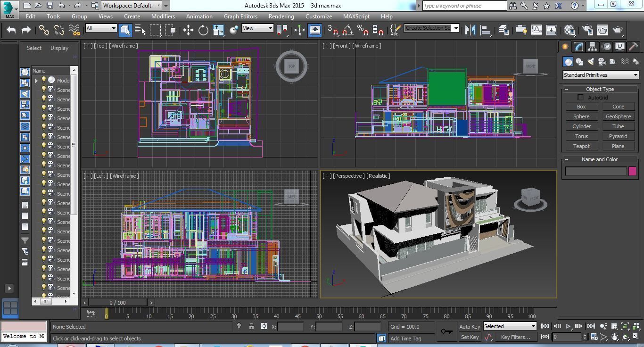Open the Motion panel tab icon

point(607,47)
